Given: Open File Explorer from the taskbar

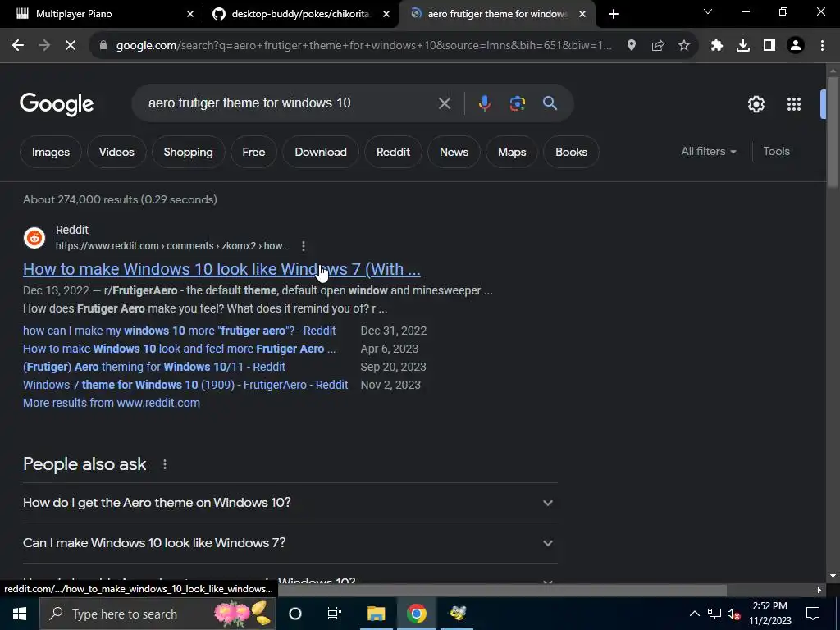Looking at the screenshot, I should tap(376, 614).
